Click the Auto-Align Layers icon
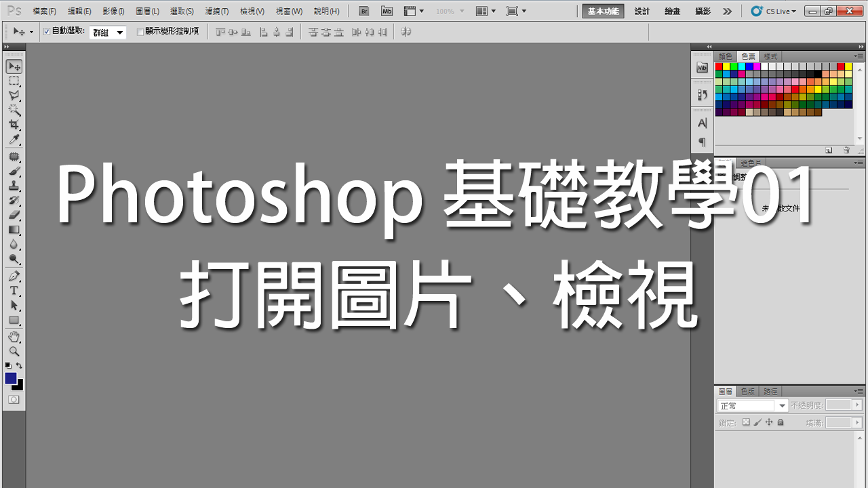Screen dimensions: 868x488 [406, 32]
